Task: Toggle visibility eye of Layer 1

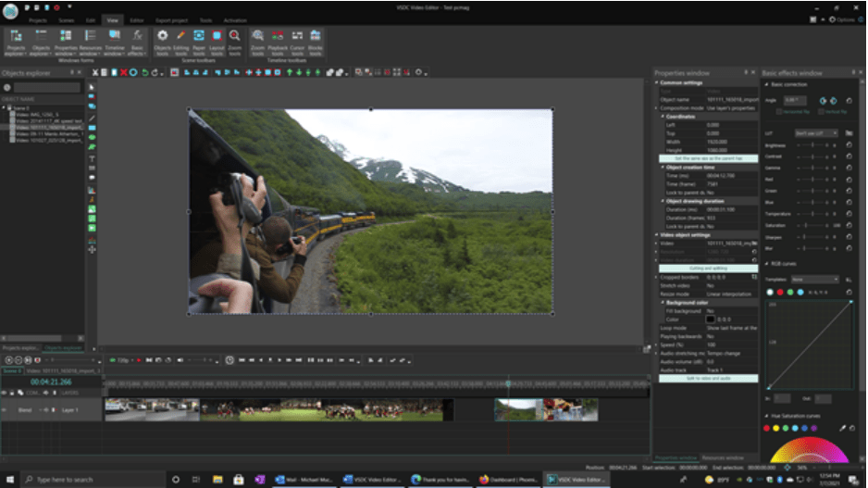Action: pyautogui.click(x=4, y=409)
